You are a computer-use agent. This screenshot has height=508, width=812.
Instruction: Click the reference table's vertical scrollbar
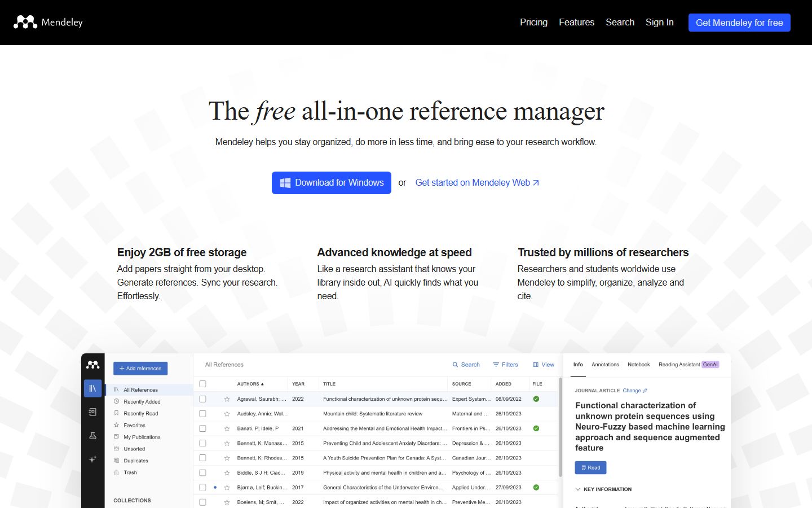click(x=560, y=427)
